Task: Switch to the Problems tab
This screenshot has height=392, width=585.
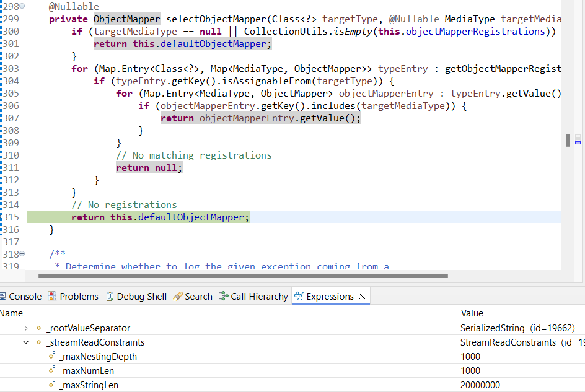Action: (79, 297)
